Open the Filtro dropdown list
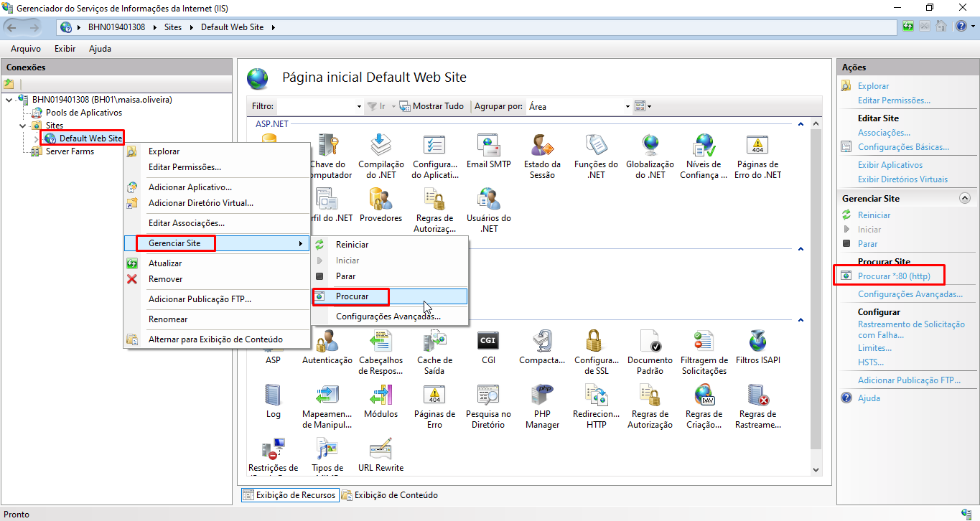The image size is (980, 521). [358, 105]
